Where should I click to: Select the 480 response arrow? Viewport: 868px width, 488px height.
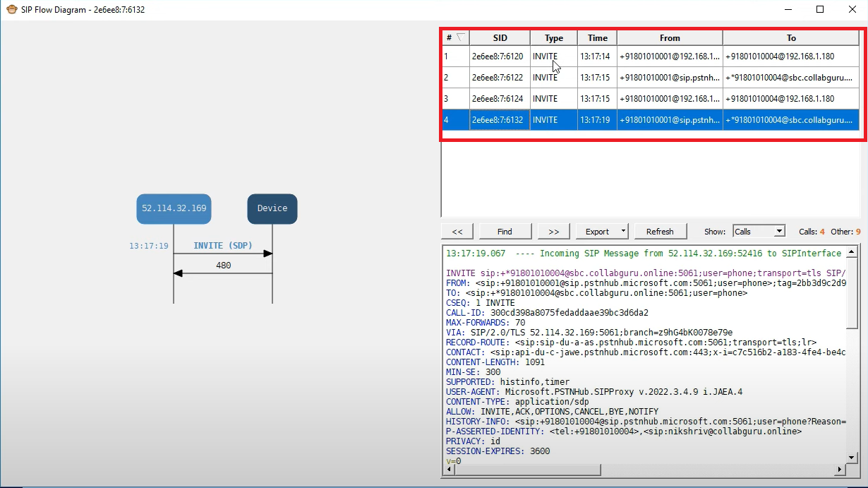(223, 273)
